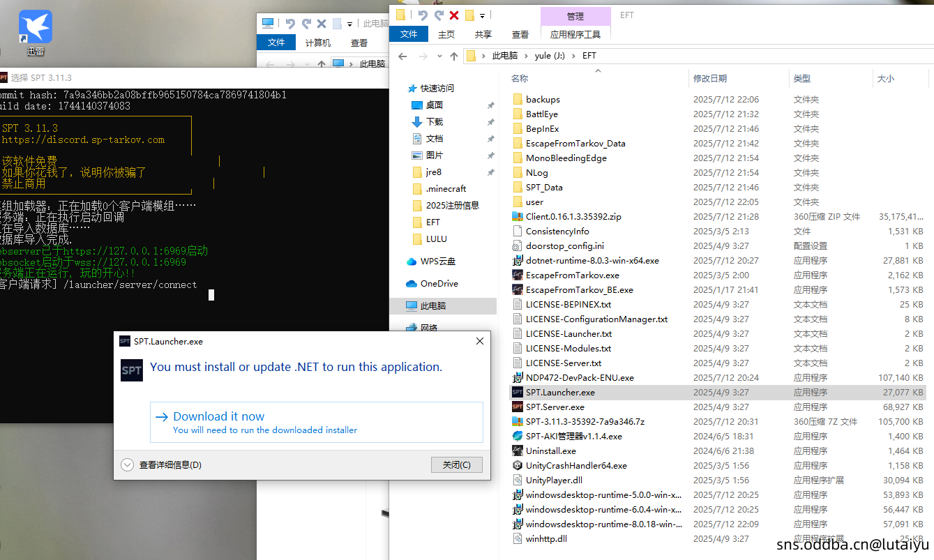934x560 pixels.
Task: Open 2025注册信息 folder in navigation pane
Action: pyautogui.click(x=446, y=205)
